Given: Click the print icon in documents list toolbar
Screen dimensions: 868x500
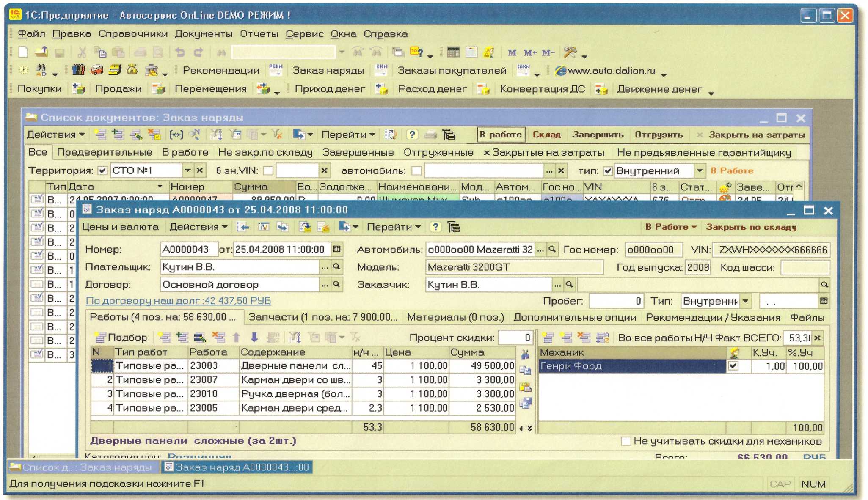Looking at the screenshot, I should coord(430,135).
